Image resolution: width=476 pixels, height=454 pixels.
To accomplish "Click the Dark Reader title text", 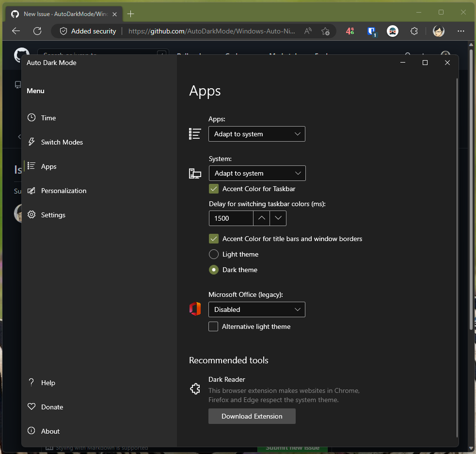I will (x=227, y=379).
